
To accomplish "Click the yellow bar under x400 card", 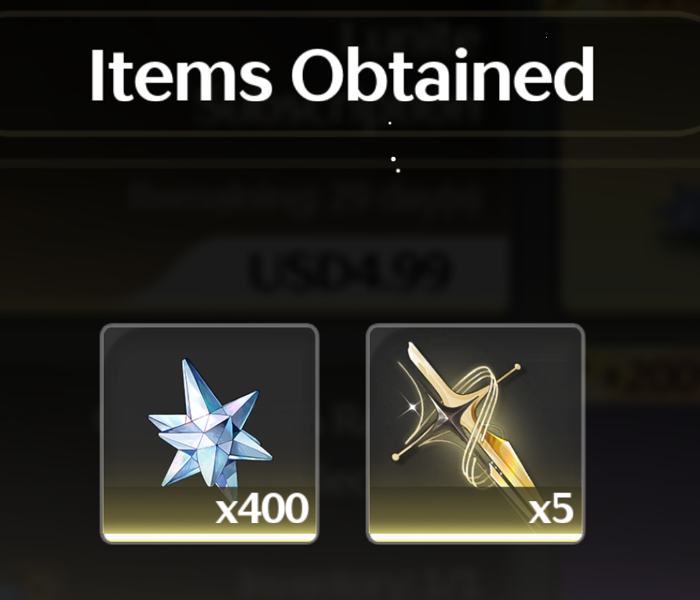I will tap(210, 537).
